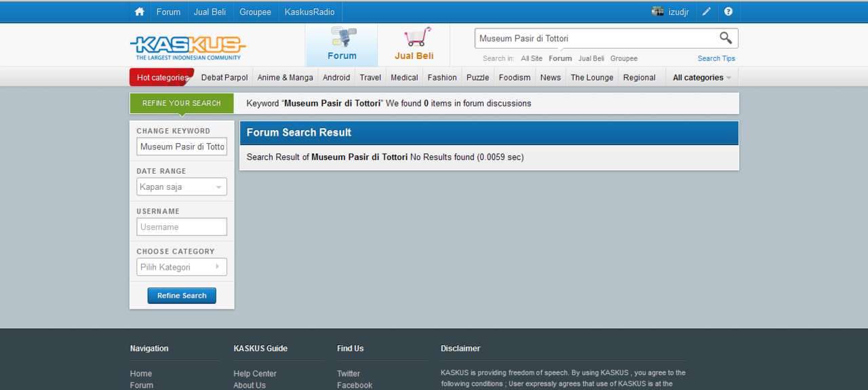Select the Hot categories tab
Image resolution: width=868 pixels, height=390 pixels.
point(162,77)
